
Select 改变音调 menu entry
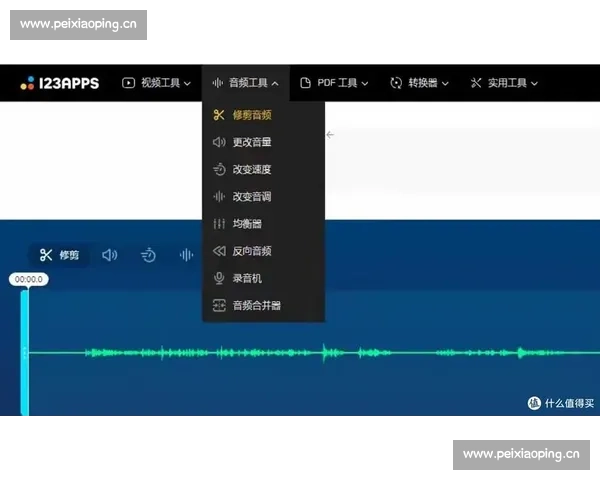[251, 197]
